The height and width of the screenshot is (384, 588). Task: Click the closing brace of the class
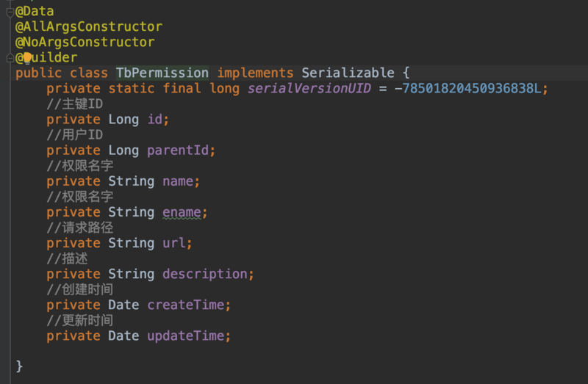tap(19, 366)
